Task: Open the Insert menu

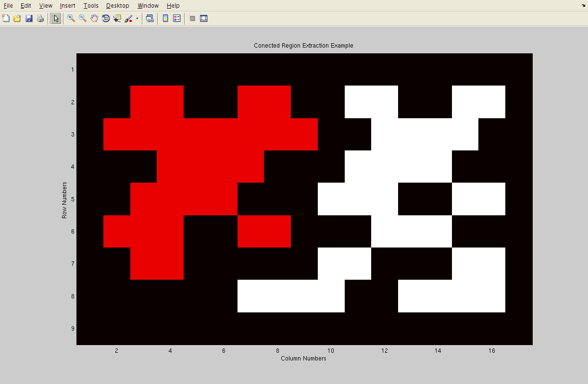Action: click(x=67, y=6)
